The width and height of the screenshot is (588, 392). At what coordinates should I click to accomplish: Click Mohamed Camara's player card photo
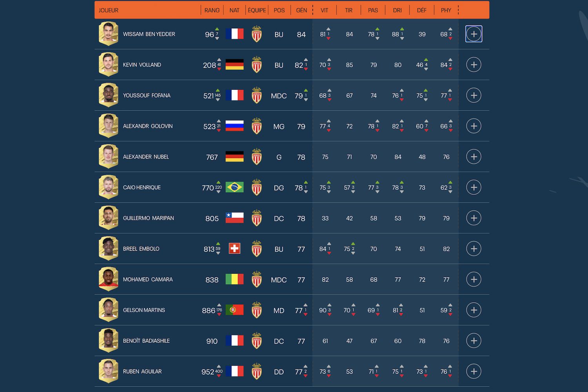tap(109, 279)
